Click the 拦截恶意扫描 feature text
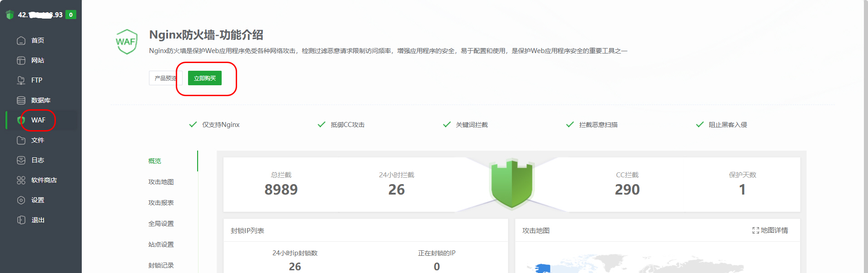Screen dimensions: 868x273 (x=598, y=125)
